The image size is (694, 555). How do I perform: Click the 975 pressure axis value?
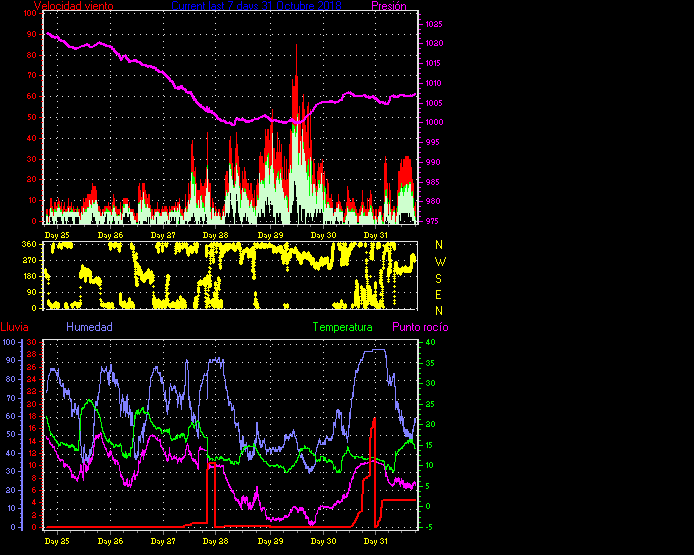tap(432, 221)
